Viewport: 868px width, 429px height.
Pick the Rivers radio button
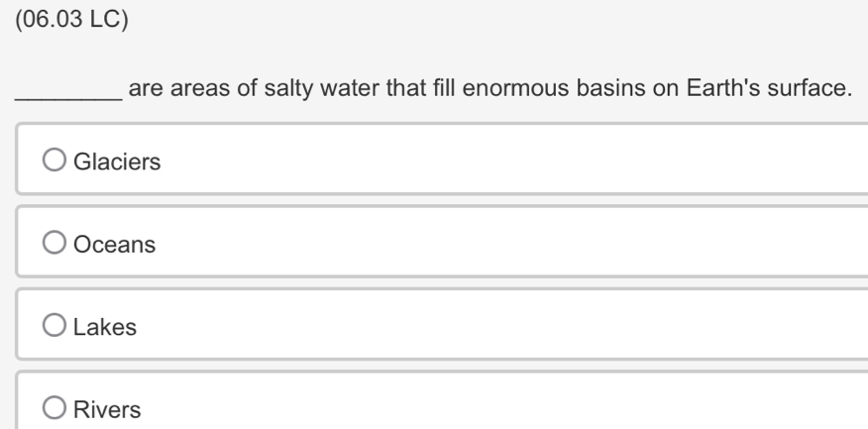[x=54, y=407]
